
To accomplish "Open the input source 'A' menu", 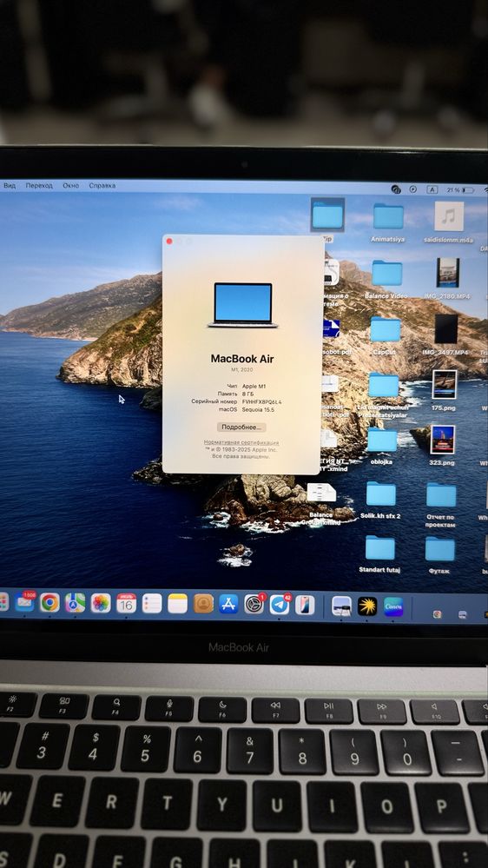I will [432, 189].
